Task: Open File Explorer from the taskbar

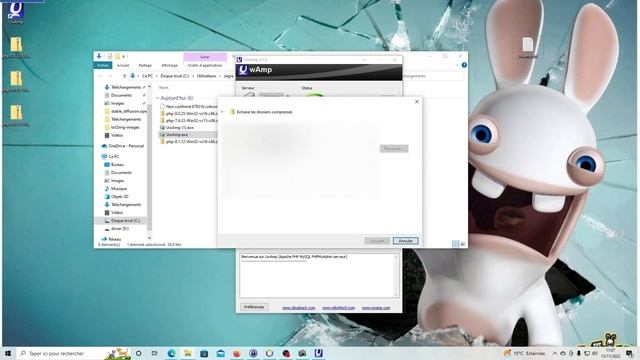Action: point(188,353)
